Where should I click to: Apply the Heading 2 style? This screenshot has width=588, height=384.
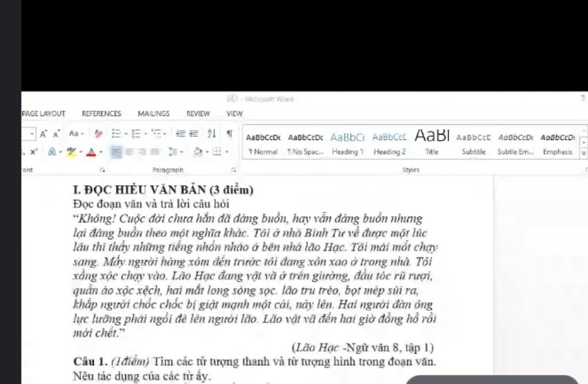tap(389, 144)
